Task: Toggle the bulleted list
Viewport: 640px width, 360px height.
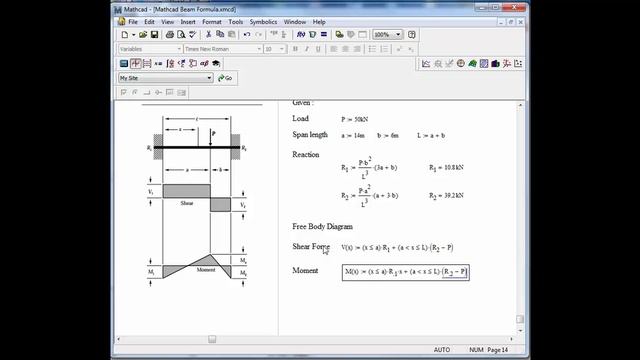Action: (x=372, y=49)
